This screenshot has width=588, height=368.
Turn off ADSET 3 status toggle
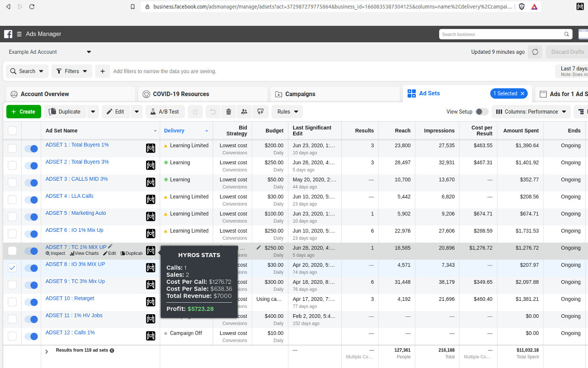31,183
